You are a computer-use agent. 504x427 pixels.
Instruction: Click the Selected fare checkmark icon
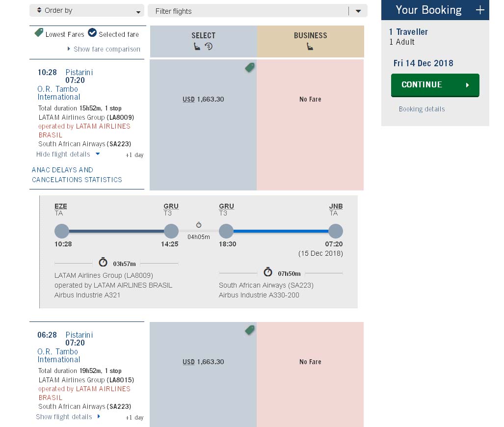[x=92, y=32]
